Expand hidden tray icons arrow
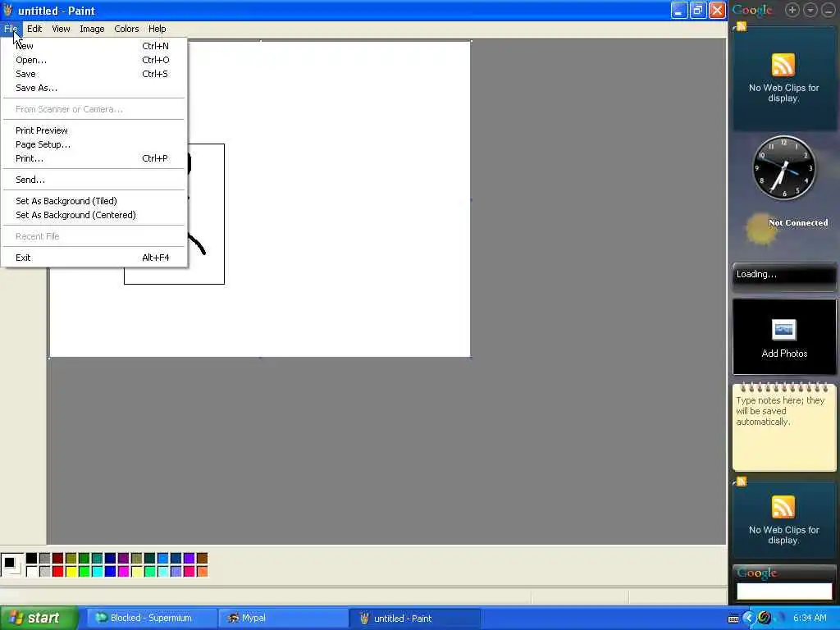Screen dimensions: 840x630 point(749,619)
